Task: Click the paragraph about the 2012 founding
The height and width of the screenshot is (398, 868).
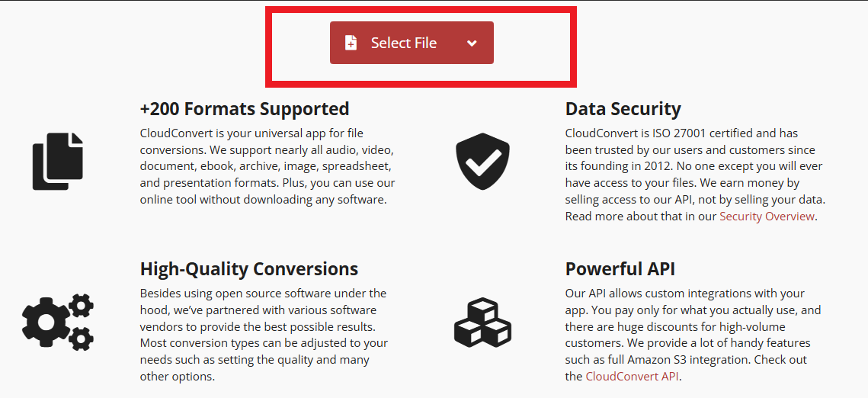Action: click(x=693, y=175)
